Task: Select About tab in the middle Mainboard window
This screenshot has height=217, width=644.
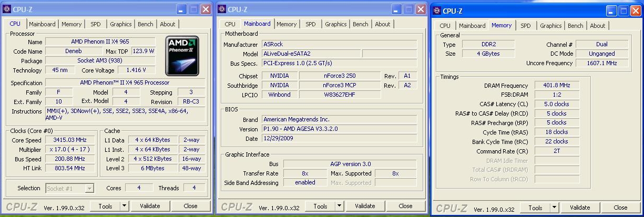Action: click(x=383, y=24)
